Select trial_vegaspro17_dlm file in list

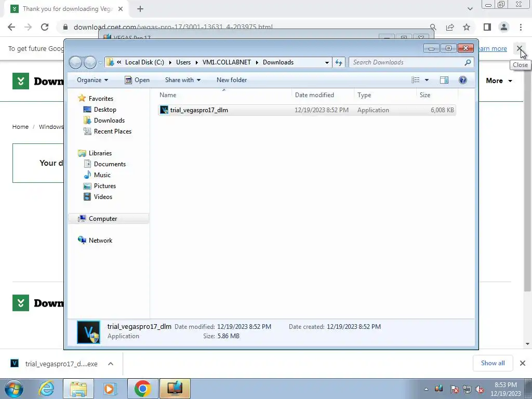coord(307,110)
